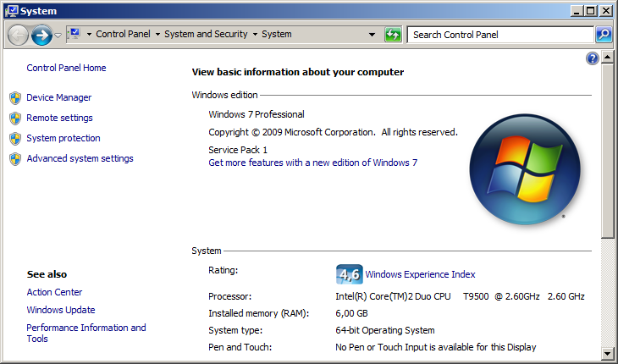Open Remote settings link
The image size is (618, 364).
click(59, 118)
